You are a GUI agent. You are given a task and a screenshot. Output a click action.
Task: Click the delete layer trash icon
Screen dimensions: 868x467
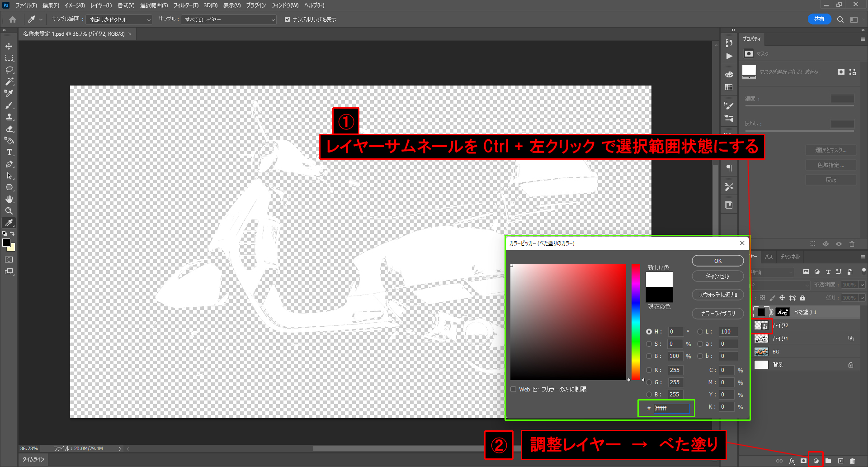click(852, 461)
